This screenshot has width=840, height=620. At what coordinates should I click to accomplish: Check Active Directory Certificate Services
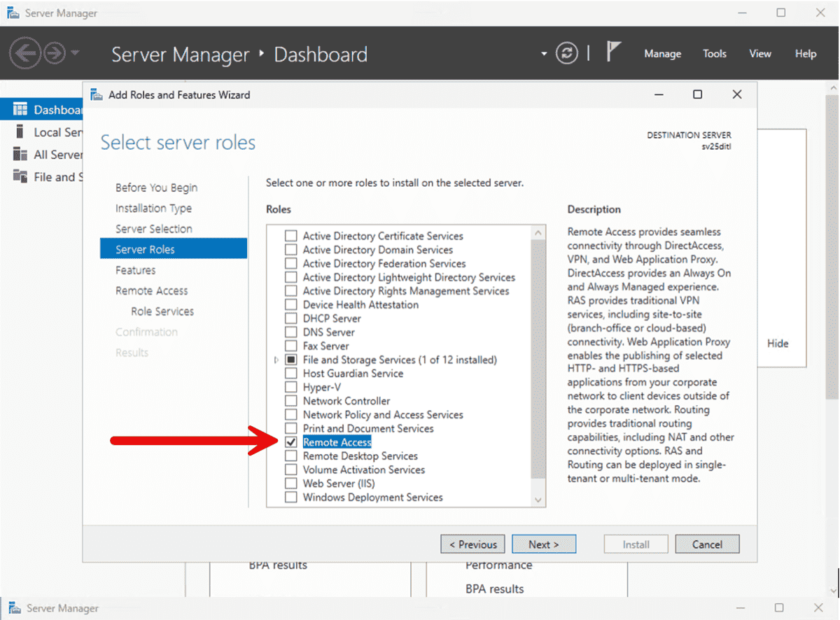tap(291, 236)
